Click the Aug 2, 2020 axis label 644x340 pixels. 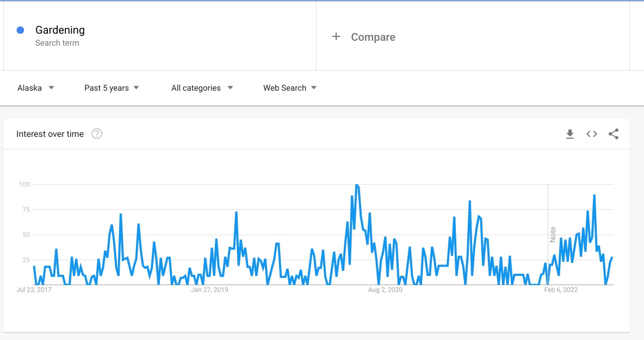pyautogui.click(x=385, y=289)
